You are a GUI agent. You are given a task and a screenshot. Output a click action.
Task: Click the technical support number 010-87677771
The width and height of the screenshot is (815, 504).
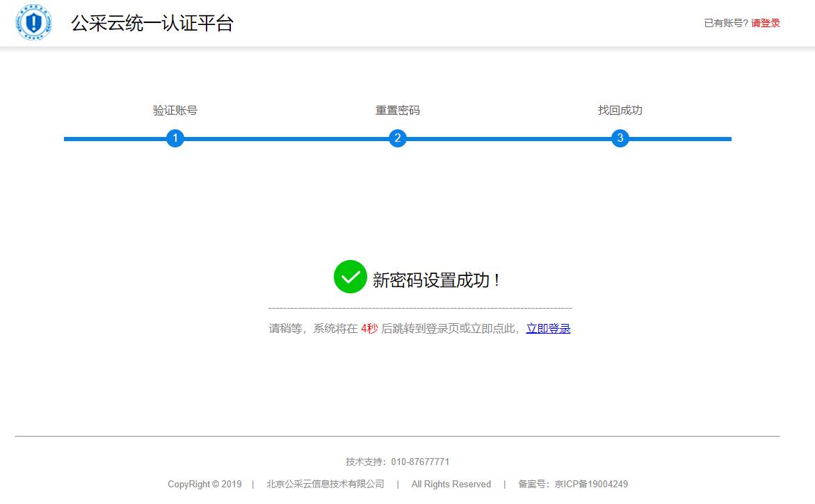coord(420,462)
